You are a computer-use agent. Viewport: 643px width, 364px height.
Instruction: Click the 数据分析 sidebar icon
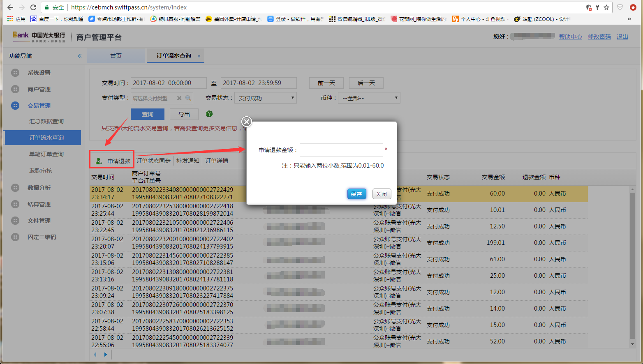coord(15,188)
